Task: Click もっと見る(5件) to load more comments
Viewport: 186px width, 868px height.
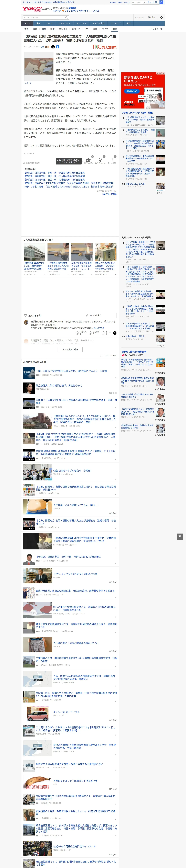Action: [x=70, y=349]
